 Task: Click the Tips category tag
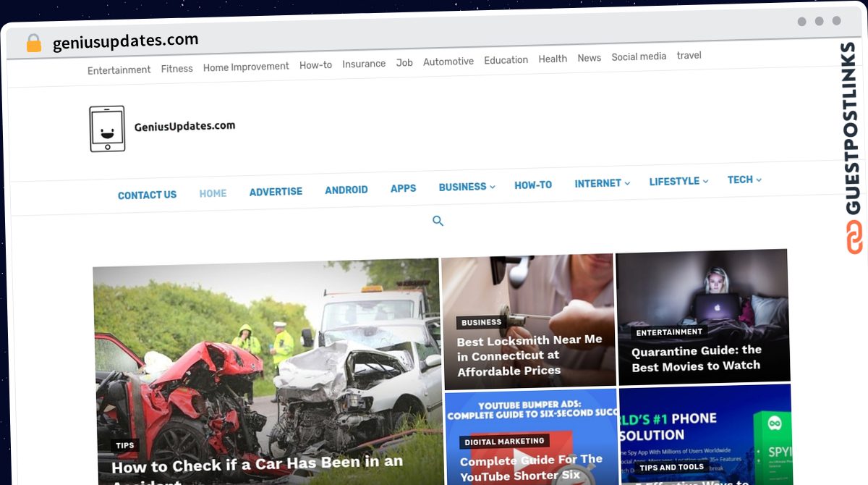(x=124, y=446)
